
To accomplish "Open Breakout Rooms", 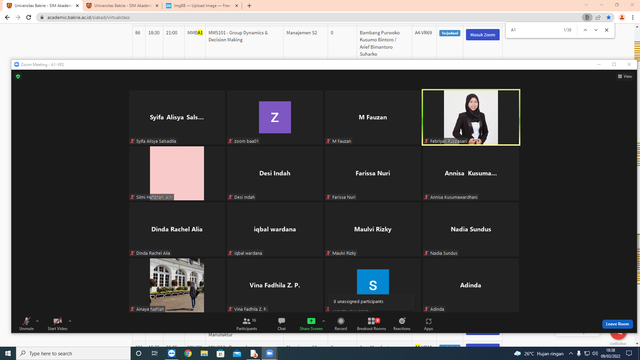I will tap(371, 323).
